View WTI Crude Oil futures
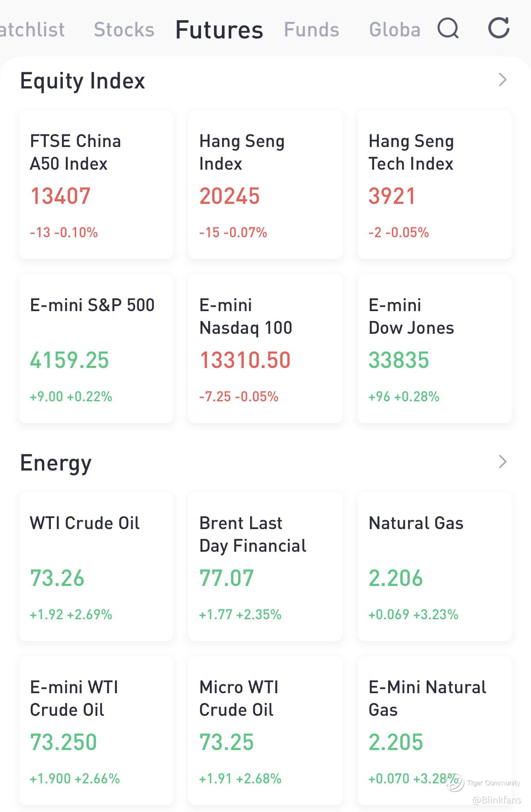The image size is (531, 812). (x=96, y=567)
